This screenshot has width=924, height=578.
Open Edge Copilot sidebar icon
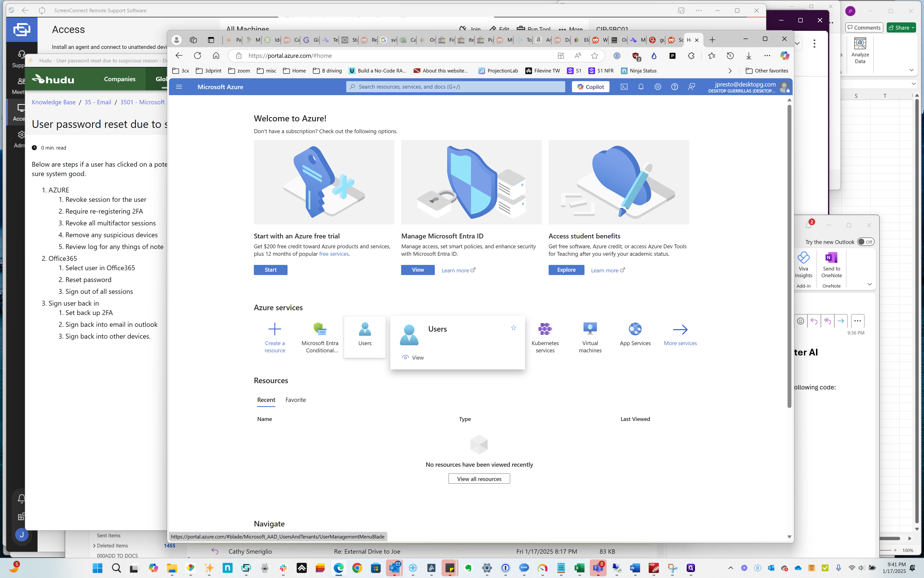coord(785,56)
